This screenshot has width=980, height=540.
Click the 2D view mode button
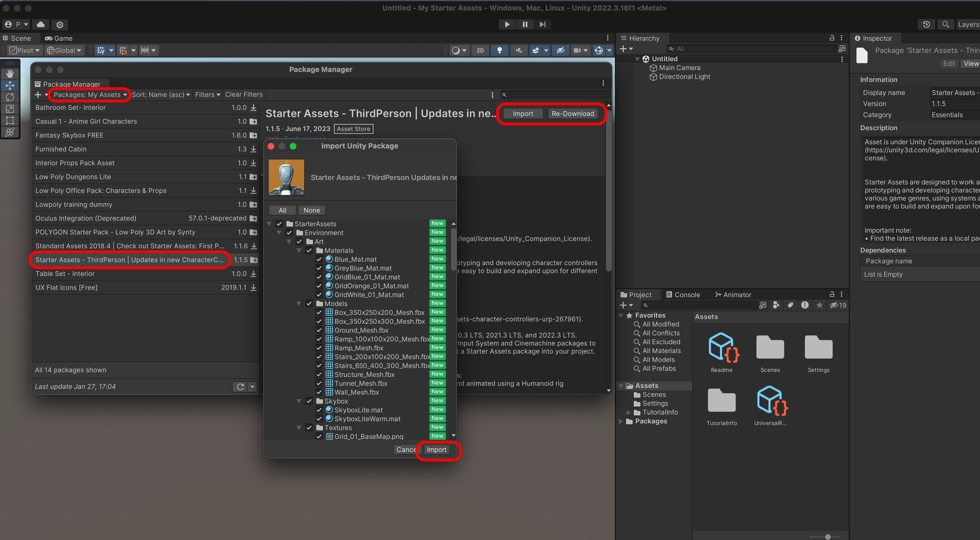coord(480,50)
